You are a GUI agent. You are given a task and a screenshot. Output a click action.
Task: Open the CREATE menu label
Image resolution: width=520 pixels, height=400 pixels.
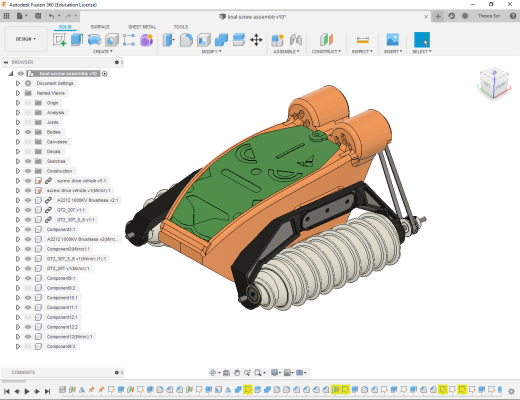point(102,52)
